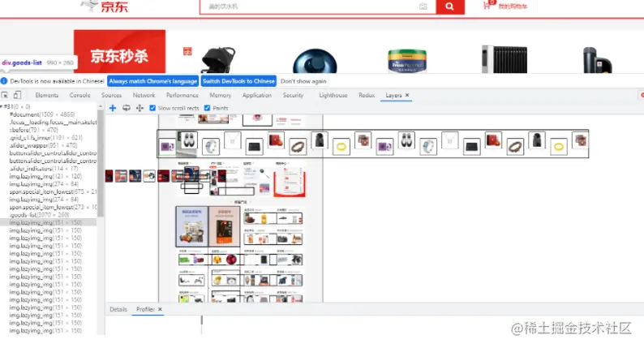Open the Network tab
The width and height of the screenshot is (644, 348).
click(x=144, y=95)
